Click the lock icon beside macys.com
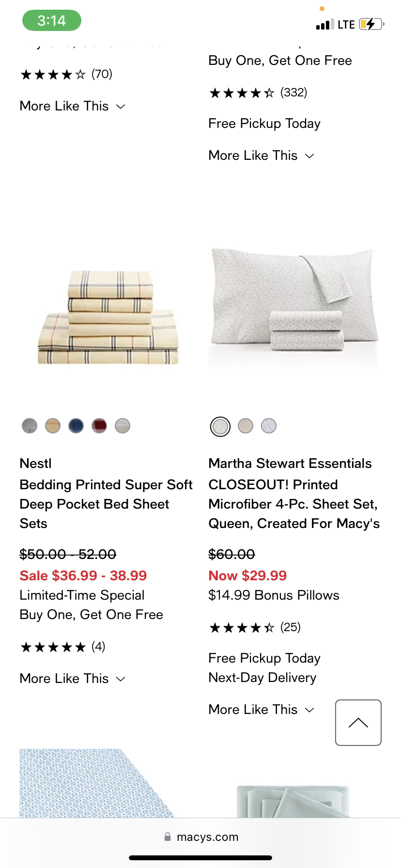 168,837
